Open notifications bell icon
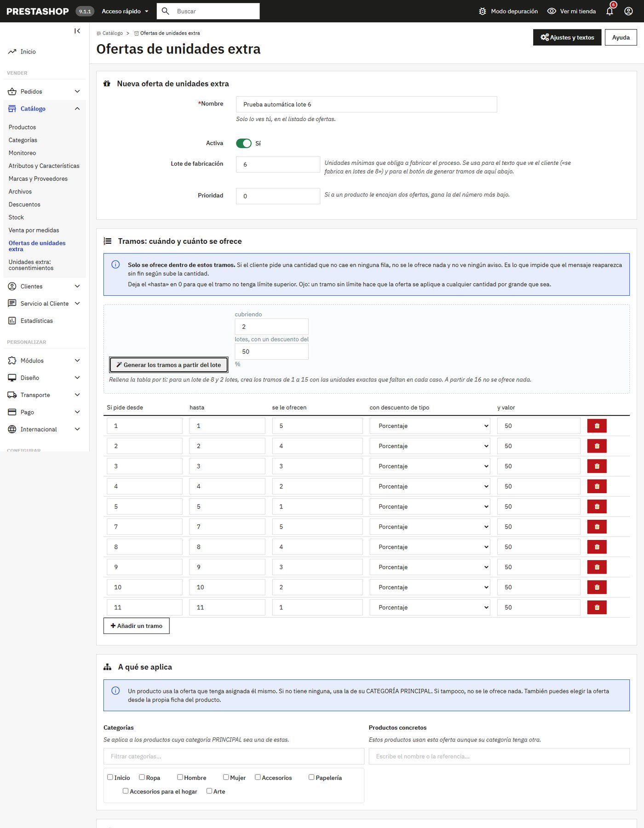The height and width of the screenshot is (828, 644). point(609,11)
